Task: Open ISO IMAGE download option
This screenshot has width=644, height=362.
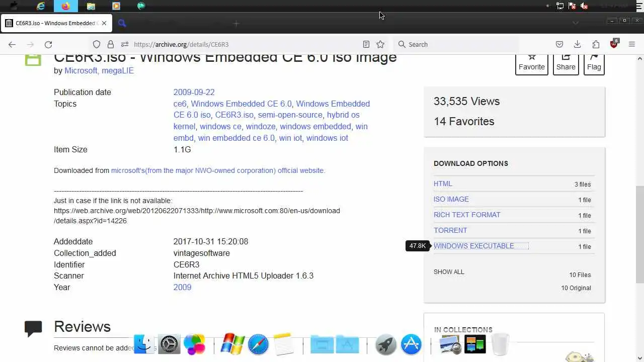Action: (451, 200)
